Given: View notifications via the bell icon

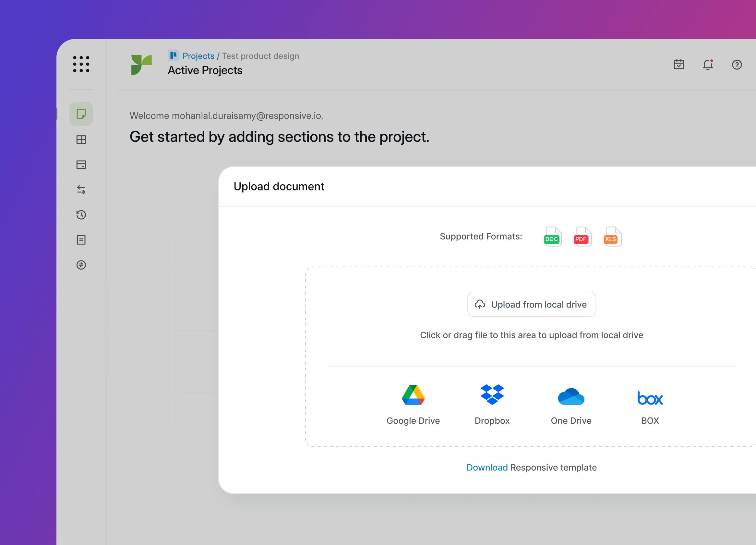Looking at the screenshot, I should coord(708,64).
